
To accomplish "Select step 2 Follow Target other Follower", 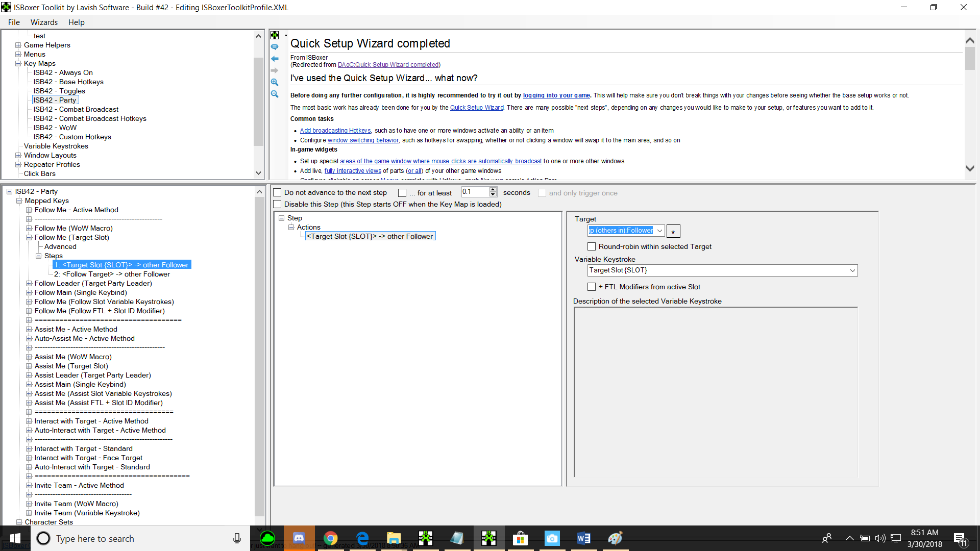I will pyautogui.click(x=112, y=274).
